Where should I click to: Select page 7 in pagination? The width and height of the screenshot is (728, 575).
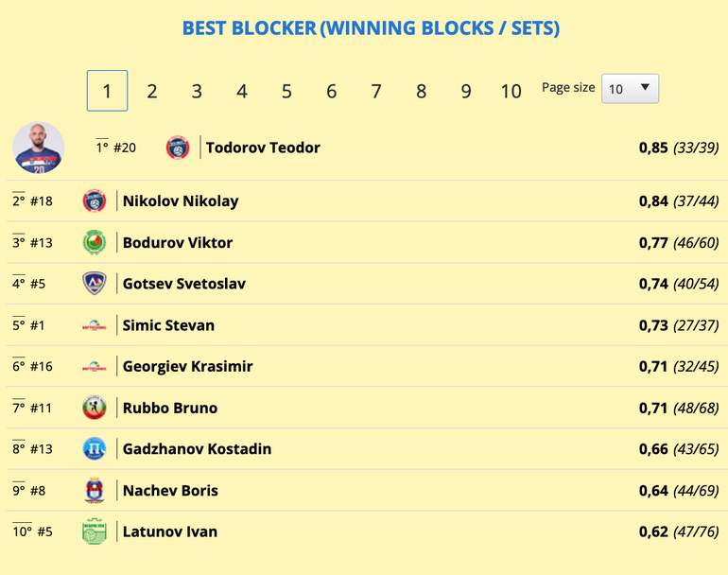[376, 91]
